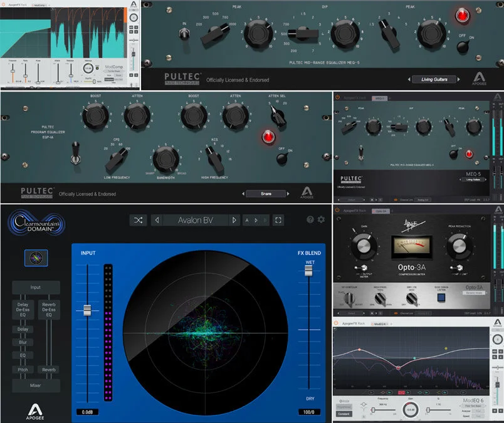Click the FX BLEND wet/dry fader handle

(x=308, y=270)
